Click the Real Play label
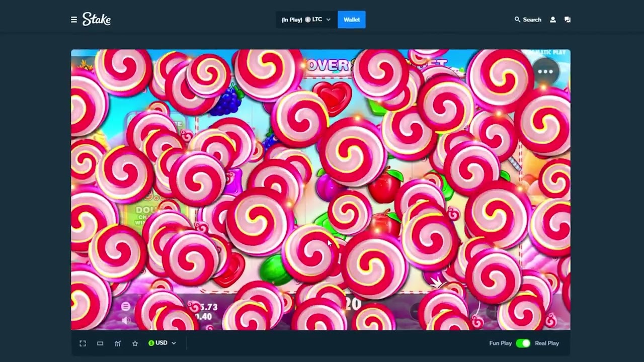 (547, 343)
